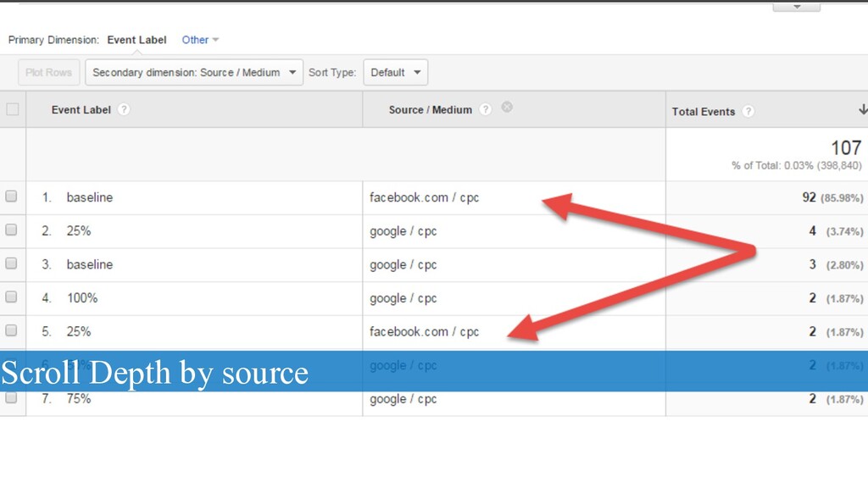Viewport: 868px width, 488px height.
Task: Check row 1 baseline facebook.com checkbox
Action: [11, 197]
